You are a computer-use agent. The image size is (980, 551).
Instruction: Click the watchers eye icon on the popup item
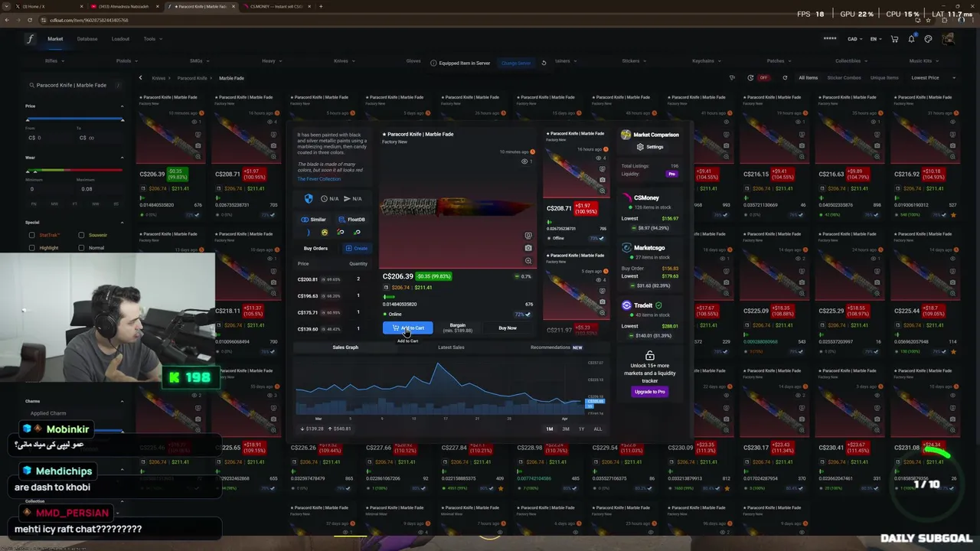(524, 161)
